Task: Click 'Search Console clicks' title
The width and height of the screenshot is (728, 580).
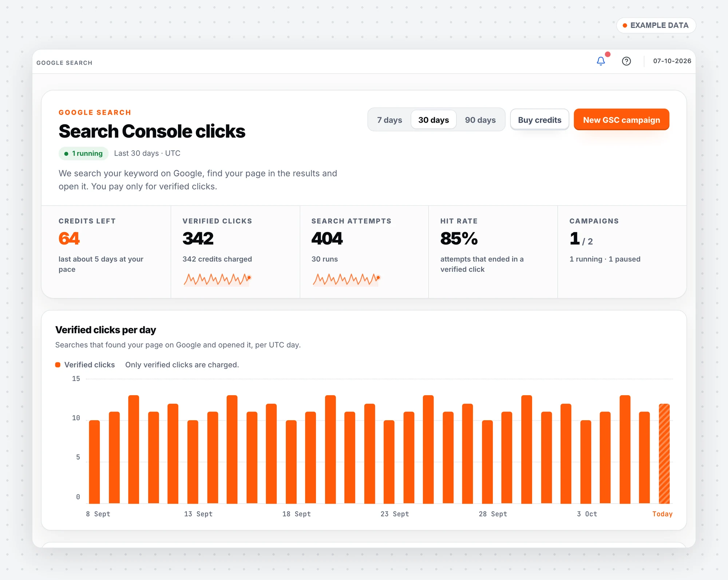Action: pos(152,131)
